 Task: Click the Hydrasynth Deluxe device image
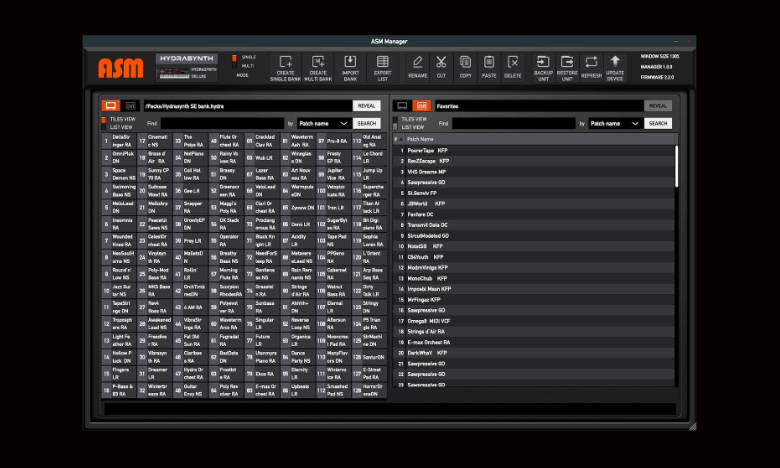pos(187,68)
